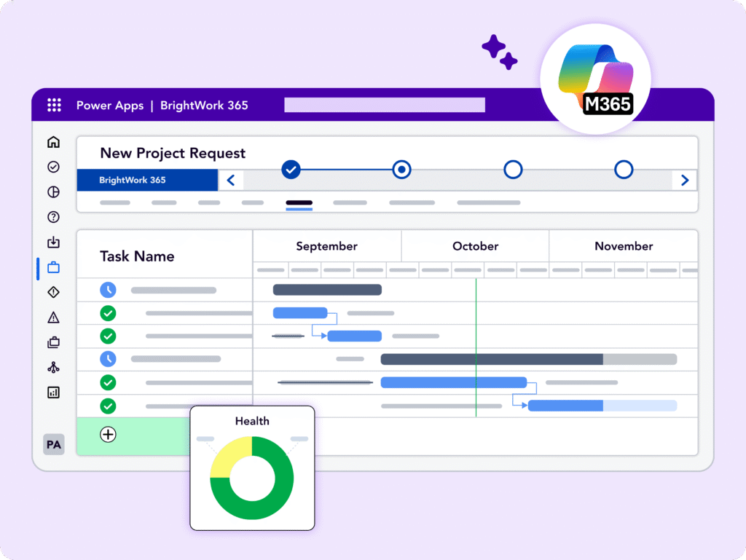Open the warning triangle sidebar icon

tap(53, 318)
